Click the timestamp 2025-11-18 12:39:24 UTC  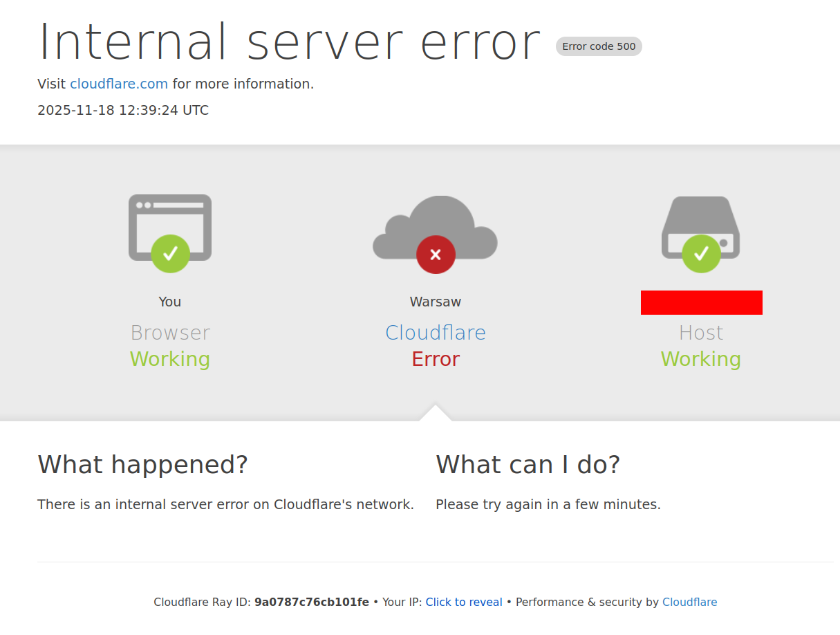click(123, 110)
